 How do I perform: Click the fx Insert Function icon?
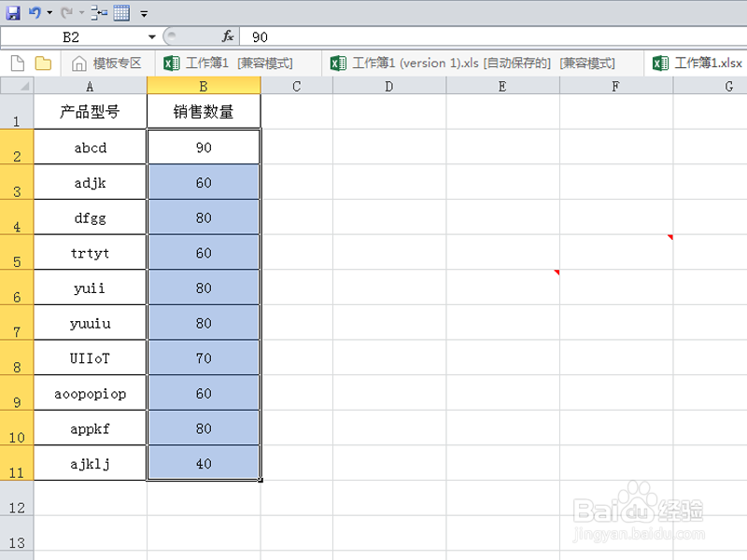click(228, 36)
